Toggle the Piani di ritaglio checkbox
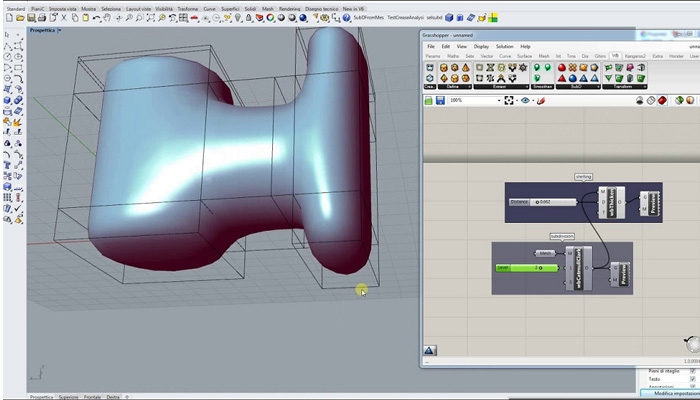Image resolution: width=700 pixels, height=400 pixels. pyautogui.click(x=692, y=371)
